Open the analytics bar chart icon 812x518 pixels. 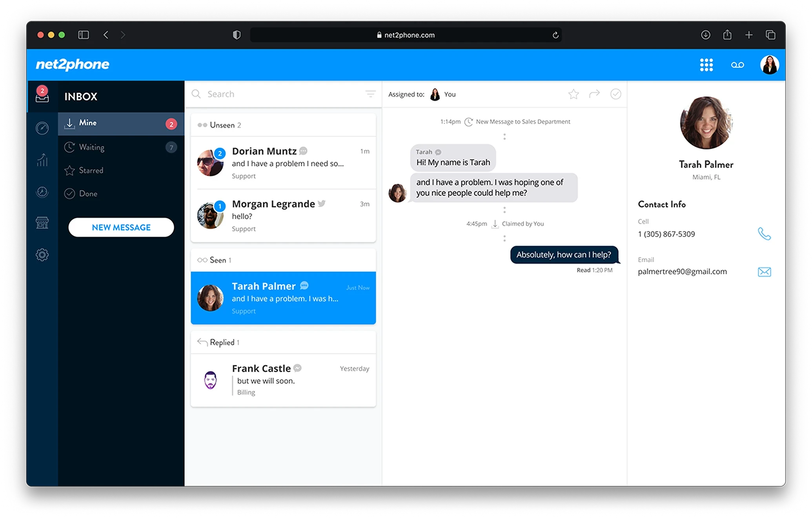42,160
